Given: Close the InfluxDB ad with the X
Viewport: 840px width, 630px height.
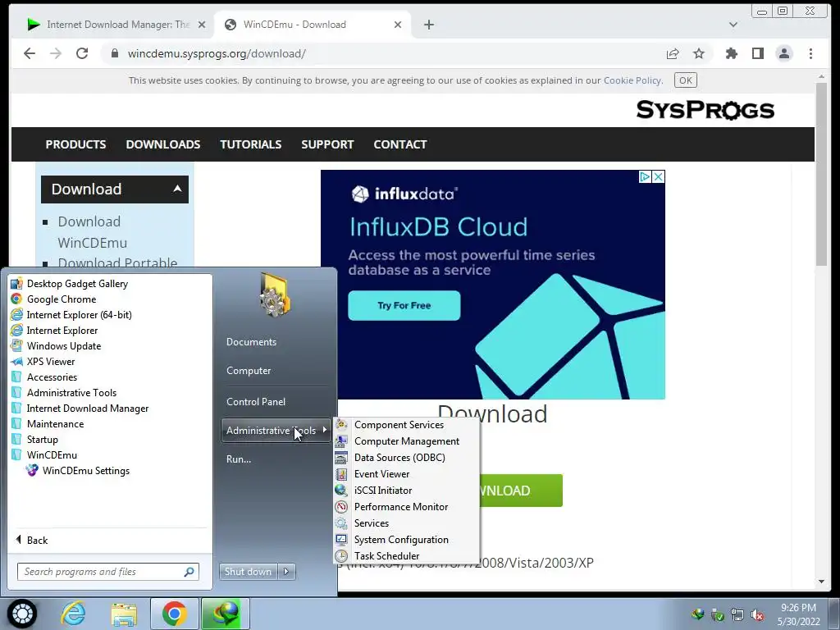Looking at the screenshot, I should tap(659, 177).
